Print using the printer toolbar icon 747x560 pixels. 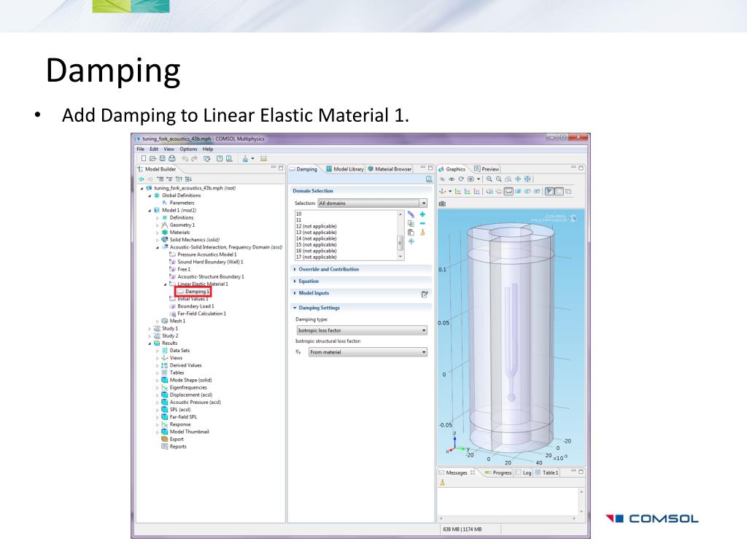tap(172, 158)
